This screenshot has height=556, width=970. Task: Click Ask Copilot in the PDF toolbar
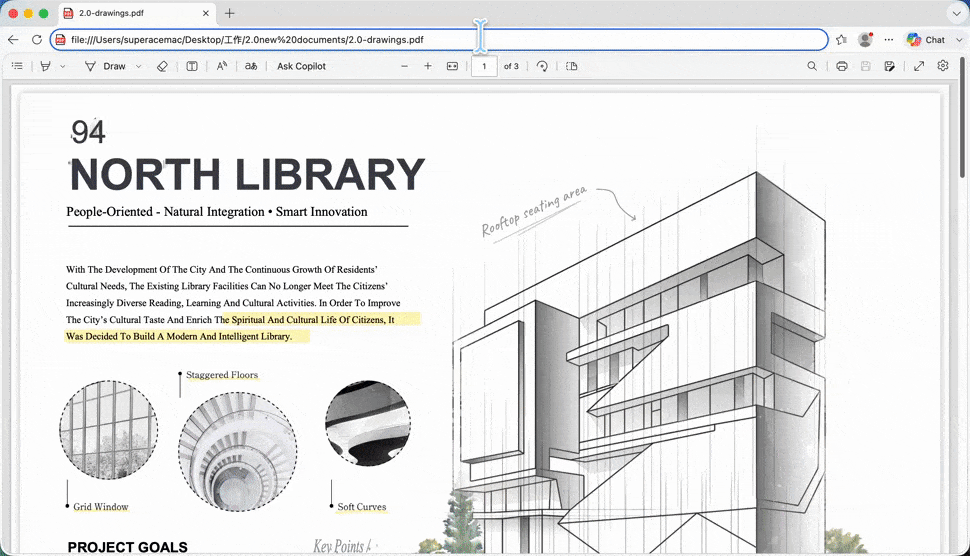(301, 66)
